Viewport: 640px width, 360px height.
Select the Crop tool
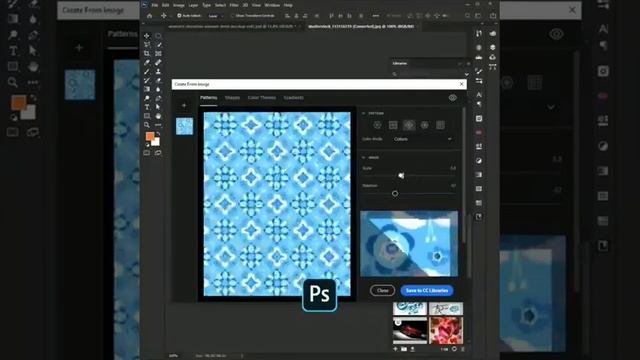tap(147, 53)
